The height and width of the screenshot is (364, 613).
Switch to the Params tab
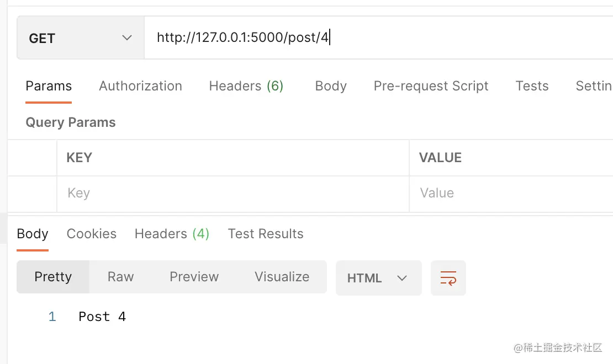[x=49, y=86]
